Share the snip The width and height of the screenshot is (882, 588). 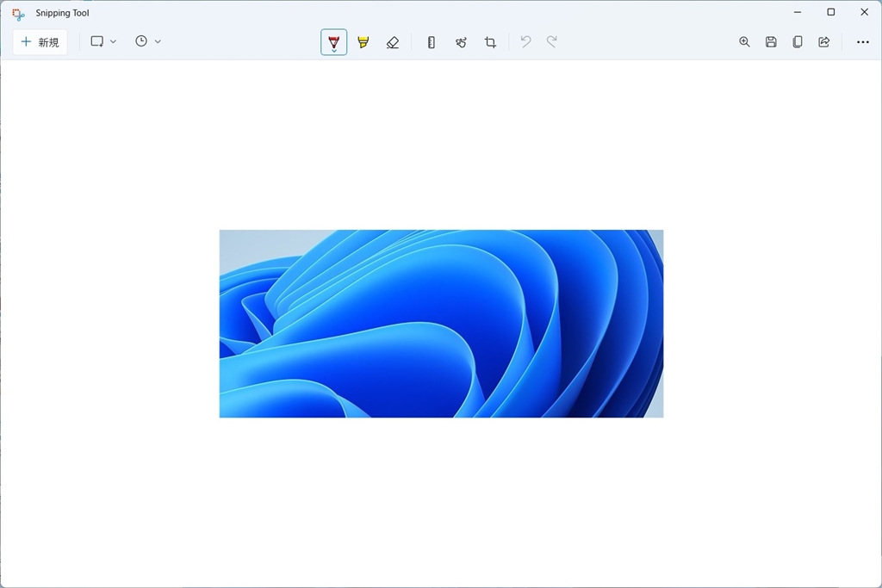pos(824,41)
